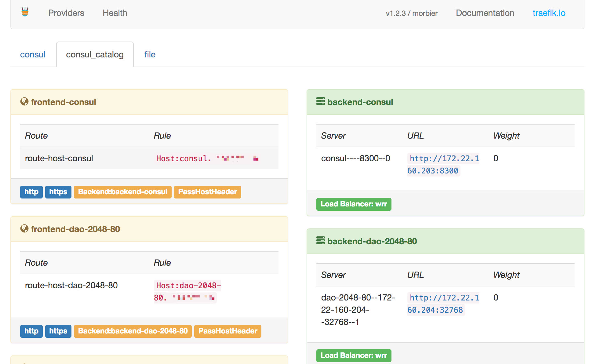Click the Traefik gopher logo
This screenshot has width=604, height=364.
(x=25, y=12)
